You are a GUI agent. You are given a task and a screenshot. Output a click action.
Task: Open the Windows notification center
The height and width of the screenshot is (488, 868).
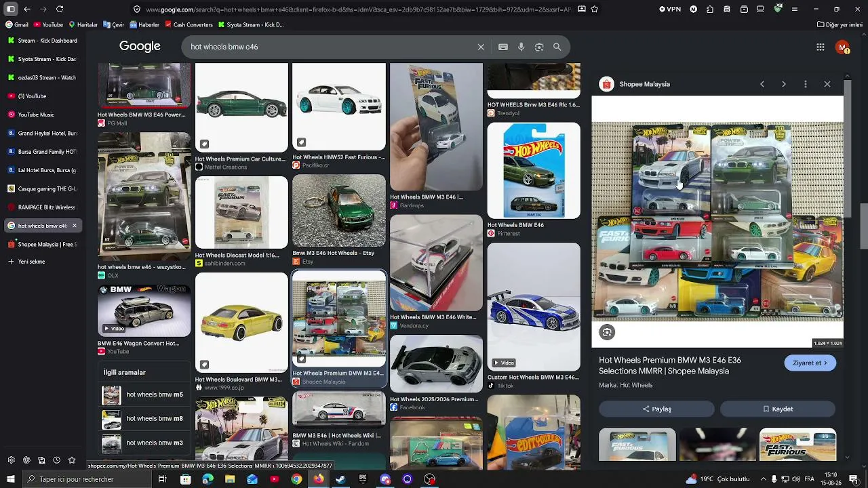coord(853,479)
